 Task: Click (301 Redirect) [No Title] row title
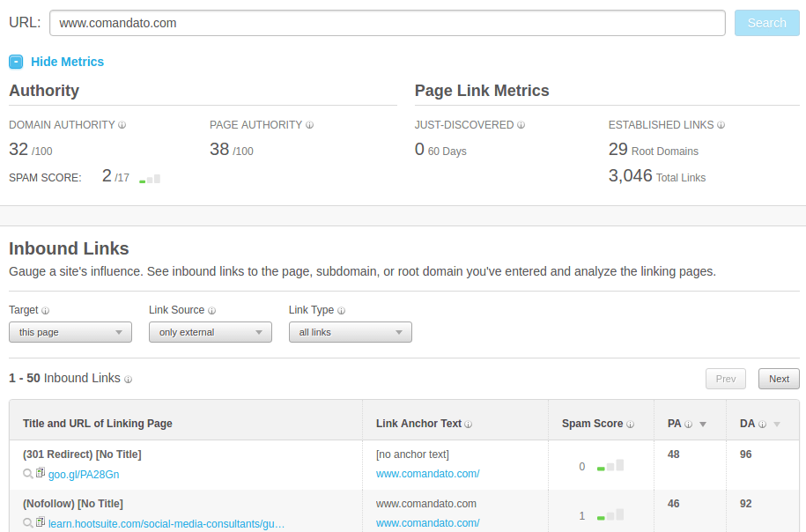coord(82,454)
